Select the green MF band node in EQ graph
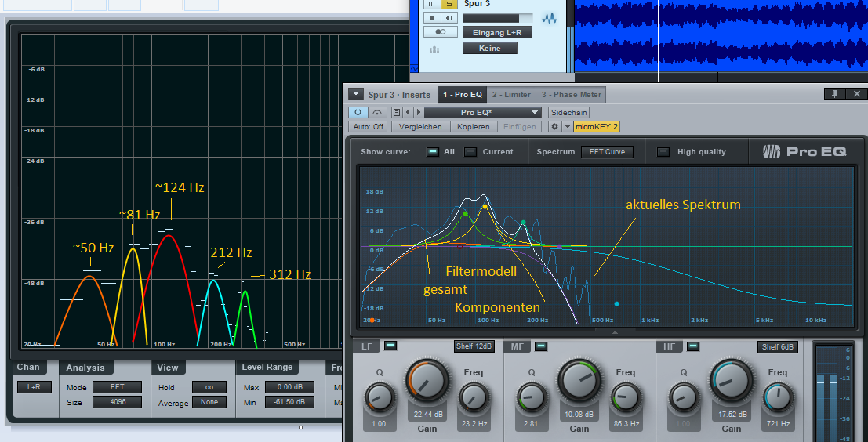Image resolution: width=868 pixels, height=442 pixels. [465, 213]
